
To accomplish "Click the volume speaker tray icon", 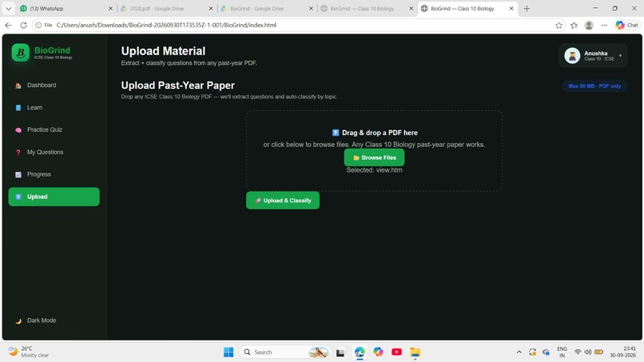I will (x=588, y=352).
